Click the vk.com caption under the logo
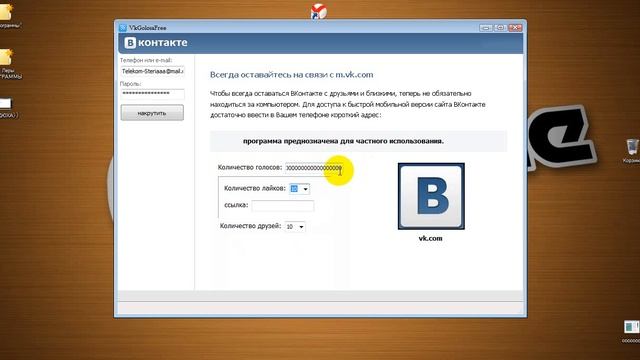This screenshot has height=360, width=640. coord(431,238)
